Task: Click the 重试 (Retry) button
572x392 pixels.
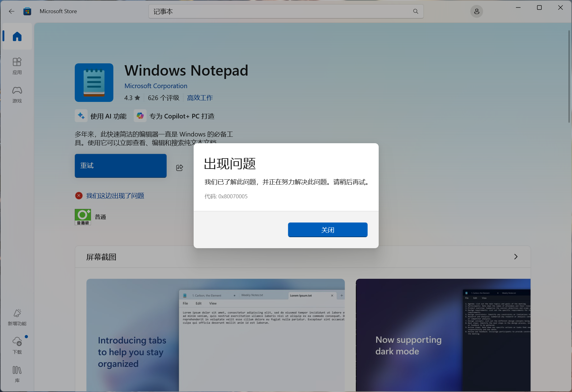Action: (x=121, y=166)
